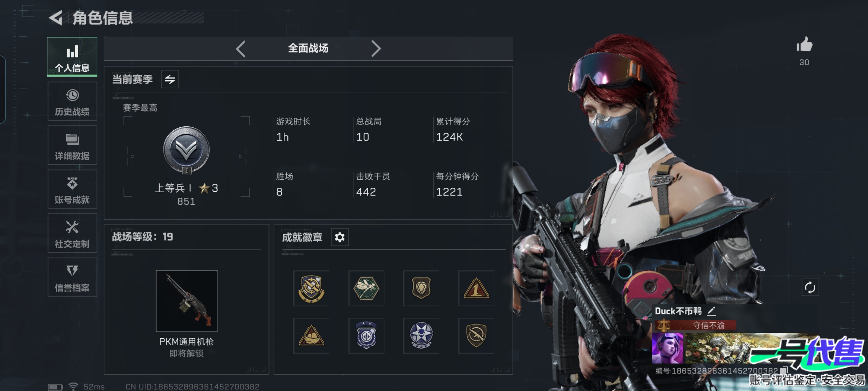The width and height of the screenshot is (868, 391).
Task: Rotate character model with refresh icon
Action: click(x=810, y=287)
